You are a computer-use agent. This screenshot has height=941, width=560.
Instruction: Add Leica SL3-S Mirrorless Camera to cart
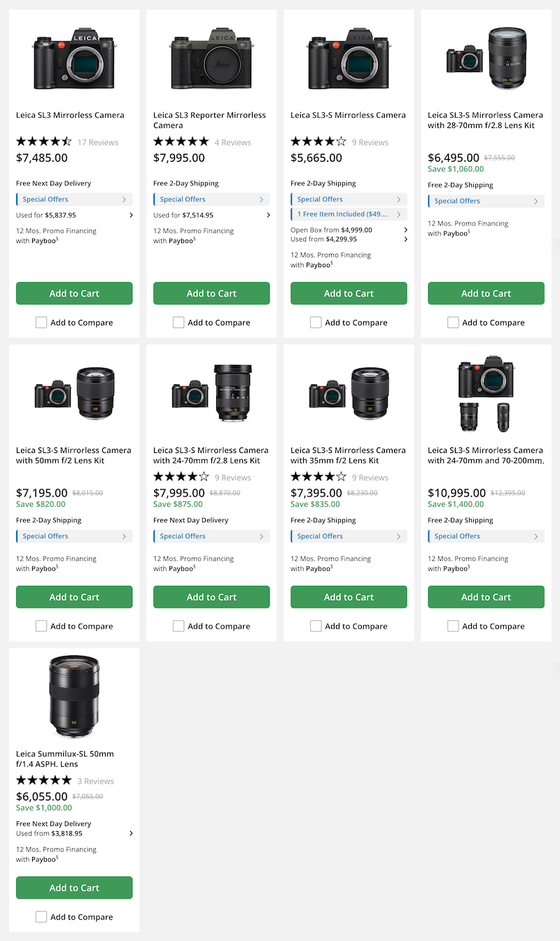coord(349,293)
